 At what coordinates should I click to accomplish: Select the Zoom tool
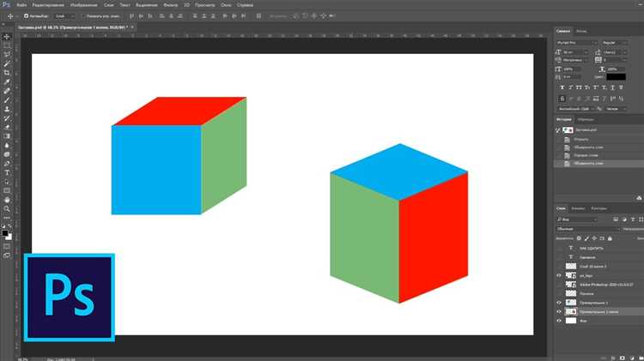click(7, 209)
